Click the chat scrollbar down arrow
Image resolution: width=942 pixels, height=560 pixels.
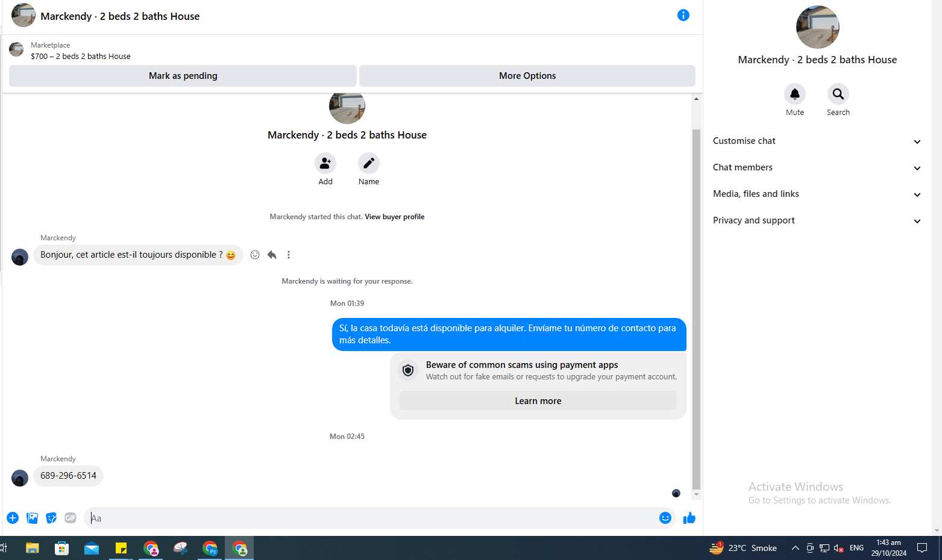click(696, 494)
